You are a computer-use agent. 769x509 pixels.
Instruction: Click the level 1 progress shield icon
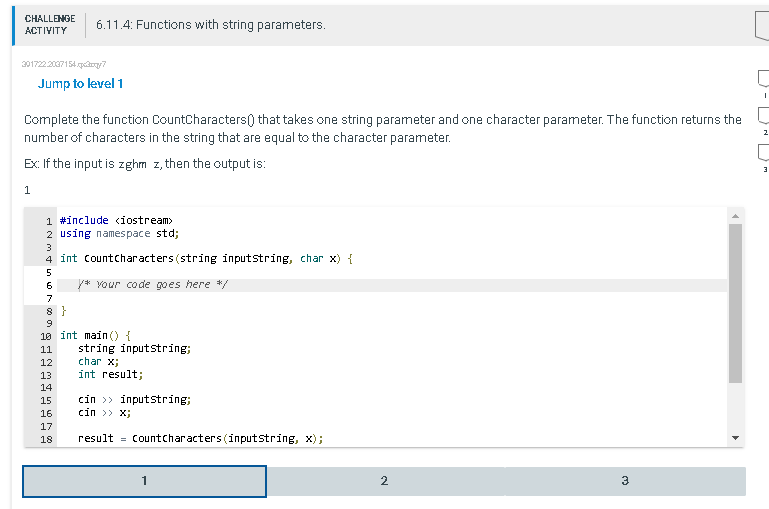pos(764,78)
